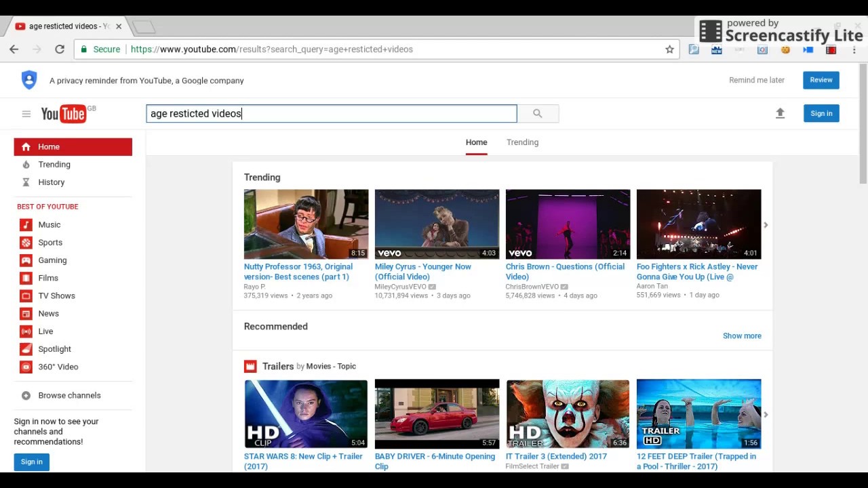The height and width of the screenshot is (488, 868).
Task: Open Foo Fighters x Rick Astley title
Action: (697, 272)
